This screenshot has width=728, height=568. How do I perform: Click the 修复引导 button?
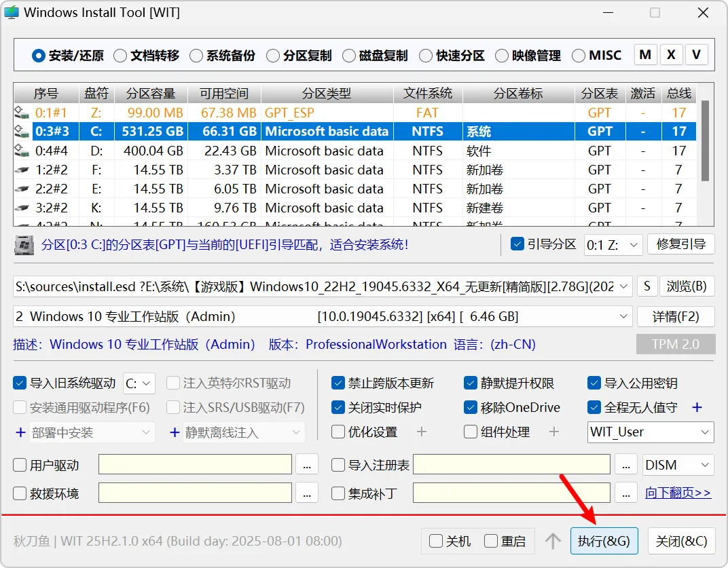[680, 244]
